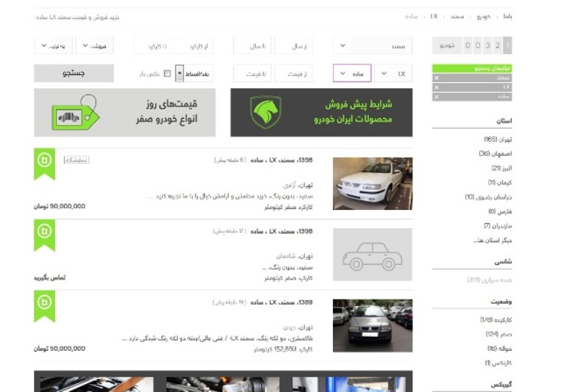Filter by همه سواری body type
Image resolution: width=588 pixels, height=392 pixels.
pos(490,280)
